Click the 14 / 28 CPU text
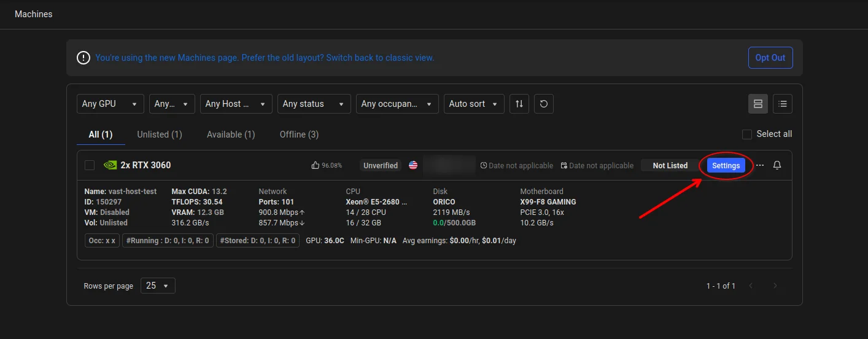Viewport: 868px width, 339px height. [x=365, y=212]
